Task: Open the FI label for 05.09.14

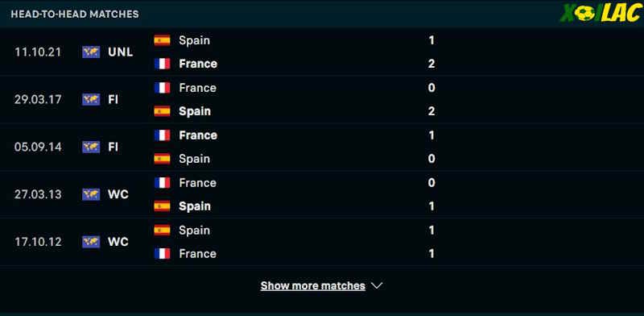Action: [113, 147]
